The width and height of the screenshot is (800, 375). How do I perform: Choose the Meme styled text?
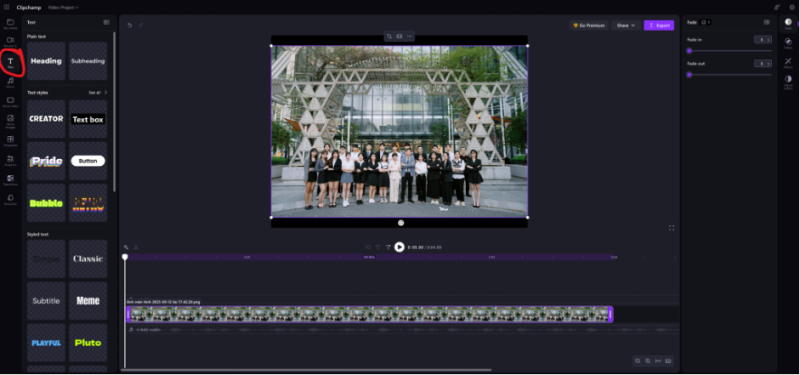click(x=88, y=301)
